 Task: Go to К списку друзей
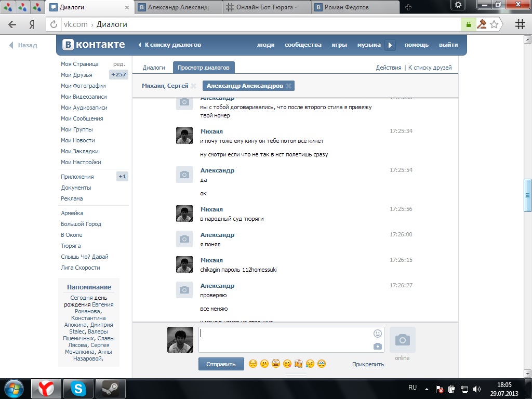coord(430,68)
